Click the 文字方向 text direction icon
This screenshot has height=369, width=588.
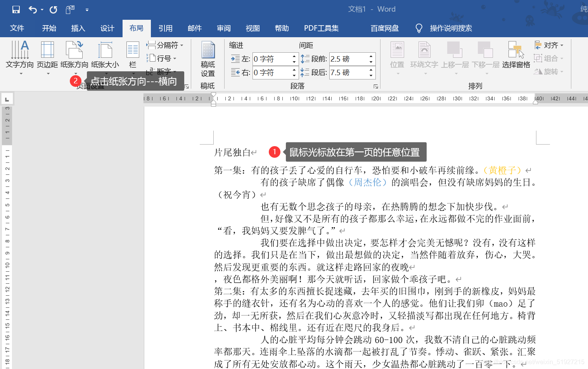pyautogui.click(x=19, y=50)
